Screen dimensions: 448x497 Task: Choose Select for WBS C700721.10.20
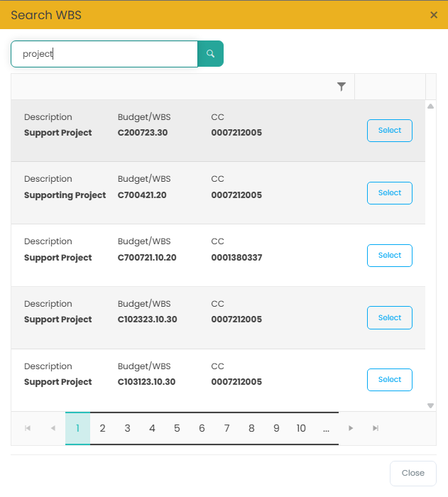click(389, 256)
